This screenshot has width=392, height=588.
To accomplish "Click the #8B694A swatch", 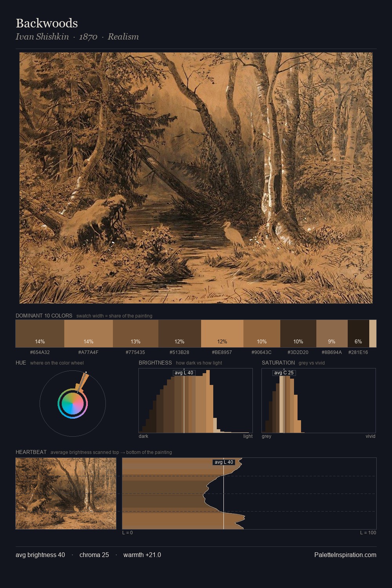I will tap(332, 334).
